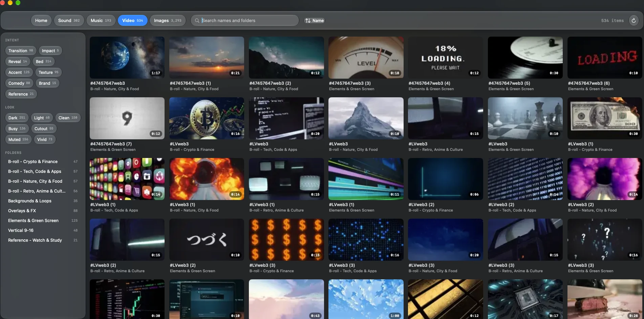Select the Brand intent chip

(47, 83)
